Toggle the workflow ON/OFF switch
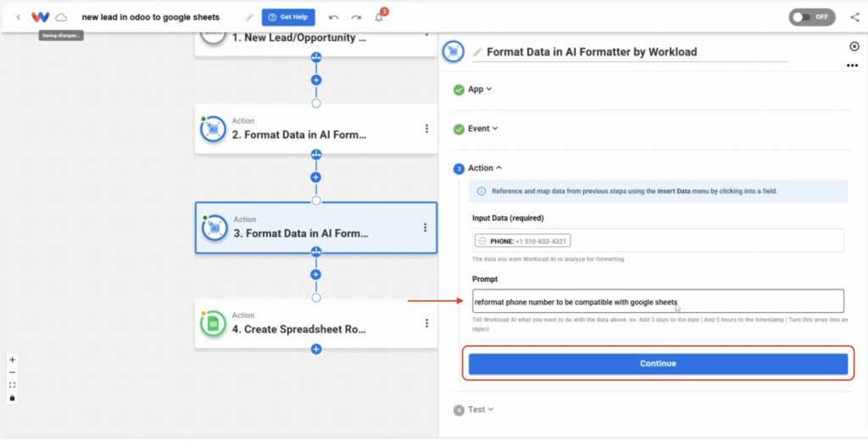Viewport: 868px width, 441px height. (812, 17)
